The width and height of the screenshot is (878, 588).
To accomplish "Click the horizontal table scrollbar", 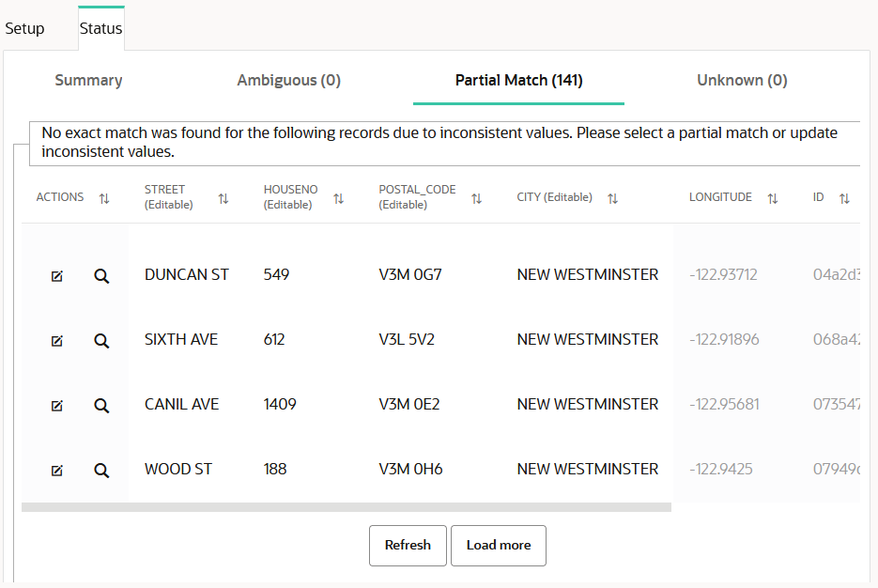I will (x=347, y=507).
